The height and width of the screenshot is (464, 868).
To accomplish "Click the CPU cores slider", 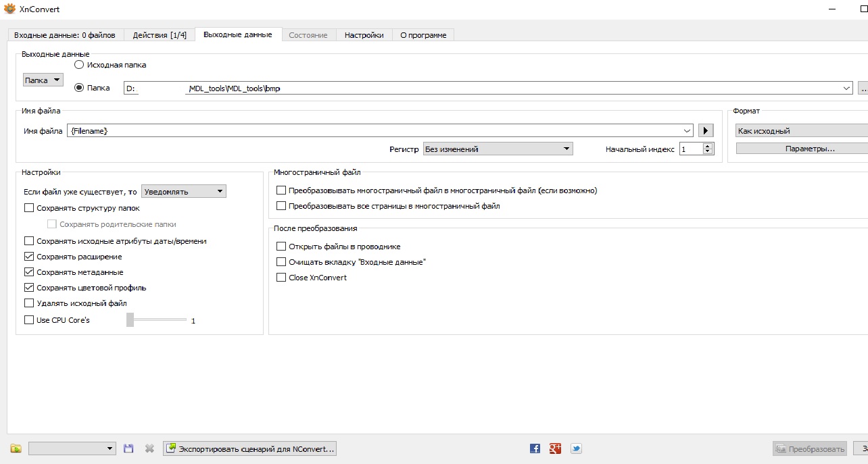I will tap(156, 320).
